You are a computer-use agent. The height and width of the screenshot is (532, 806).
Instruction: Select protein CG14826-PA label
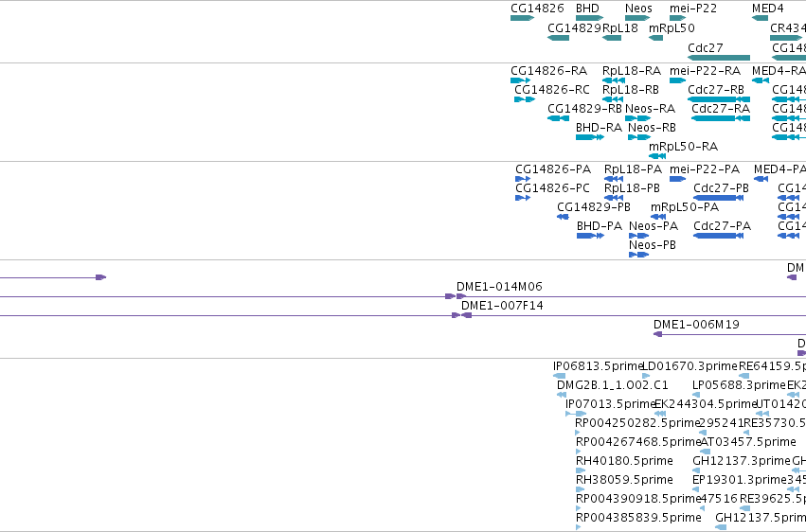coord(553,168)
